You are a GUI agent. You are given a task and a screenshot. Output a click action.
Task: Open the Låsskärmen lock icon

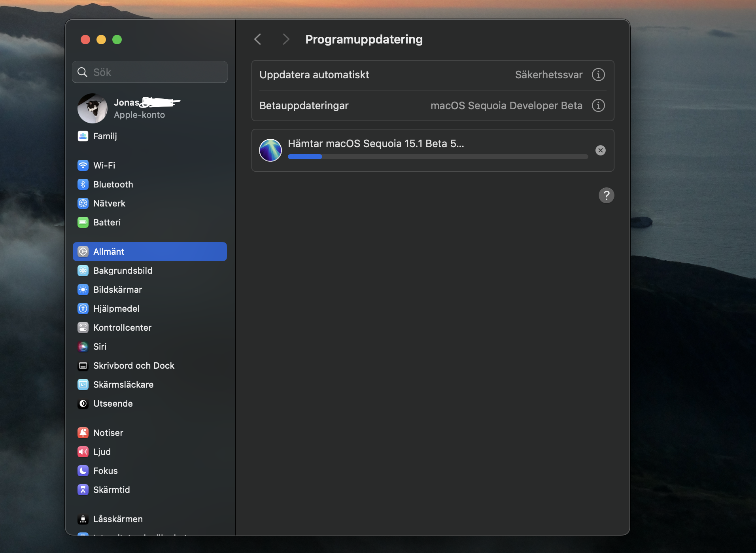(83, 519)
